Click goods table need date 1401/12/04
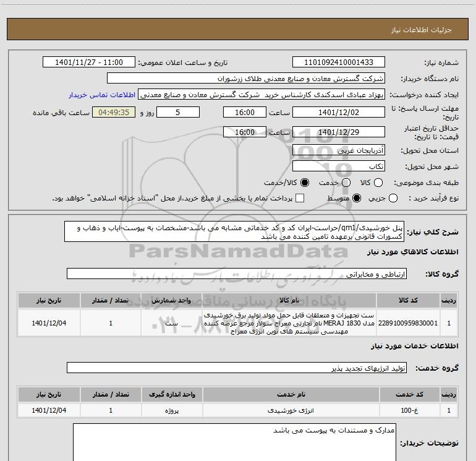This screenshot has width=476, height=461. (49, 323)
